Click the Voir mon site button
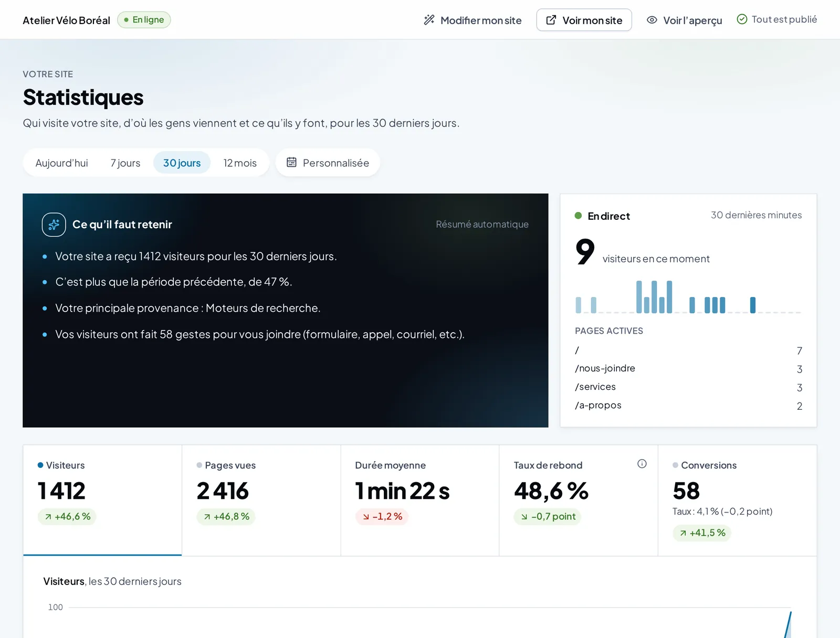Image resolution: width=840 pixels, height=638 pixels. (x=584, y=20)
